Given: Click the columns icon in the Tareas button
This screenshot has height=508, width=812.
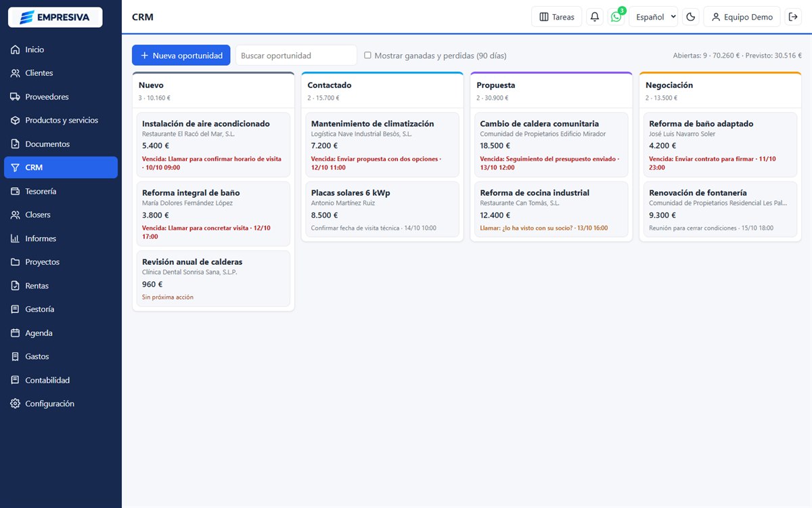Looking at the screenshot, I should point(544,17).
